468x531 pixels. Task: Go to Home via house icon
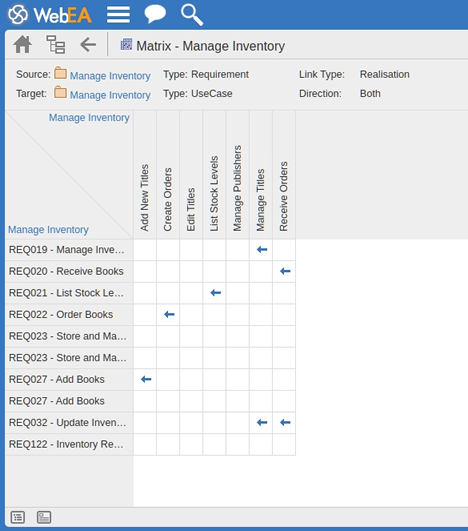point(22,44)
